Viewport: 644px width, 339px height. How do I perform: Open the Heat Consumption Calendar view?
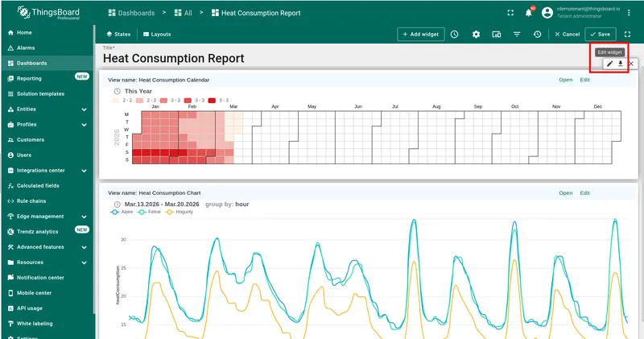[x=566, y=81]
